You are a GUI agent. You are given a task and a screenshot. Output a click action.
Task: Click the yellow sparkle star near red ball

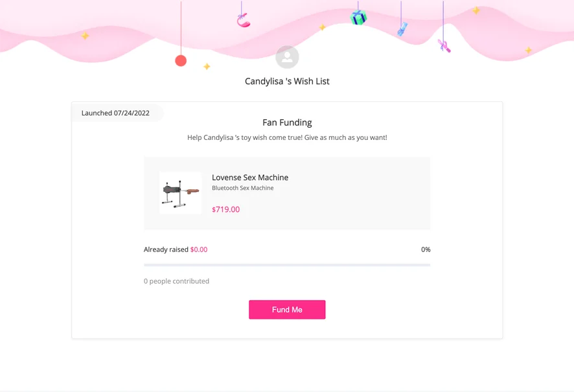point(207,66)
